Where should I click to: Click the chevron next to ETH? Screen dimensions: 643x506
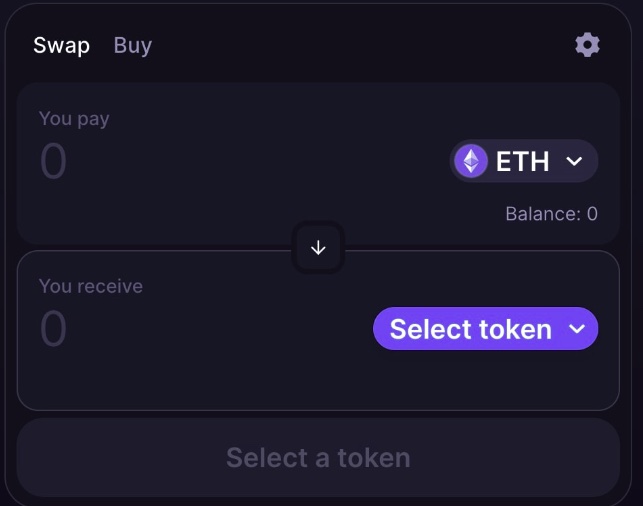(574, 161)
